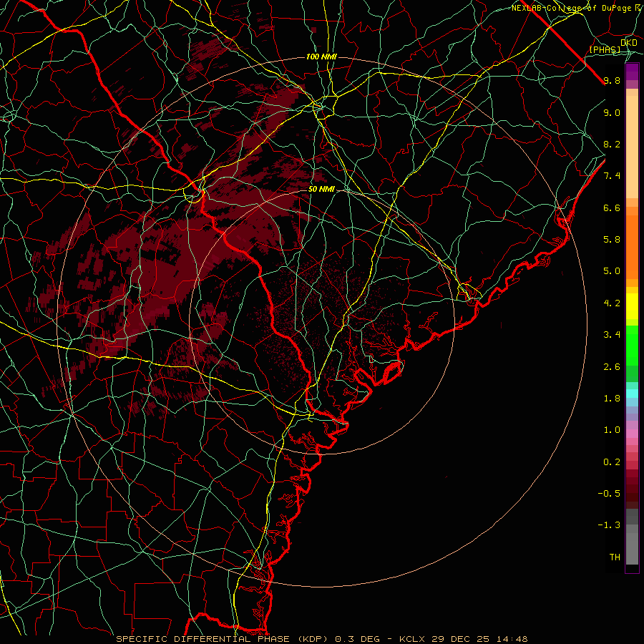Pick the purple top band of the color bar
644x644 pixels.
(632, 72)
